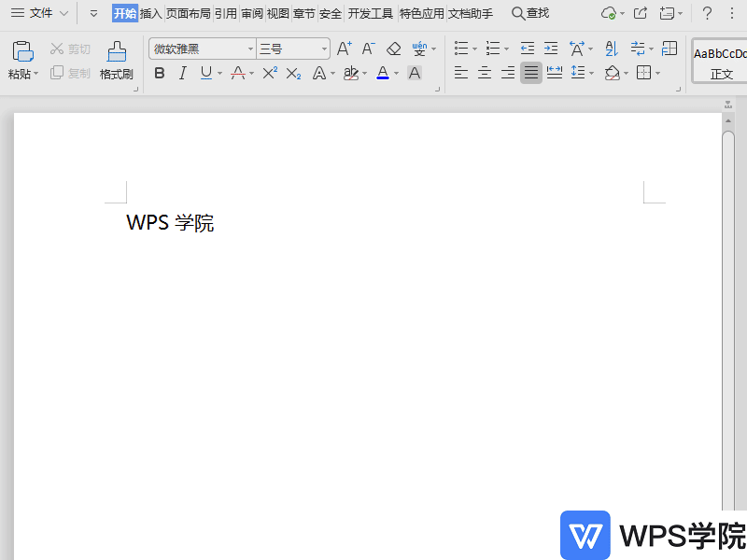
Task: Open the 查找 search function
Action: click(x=530, y=13)
